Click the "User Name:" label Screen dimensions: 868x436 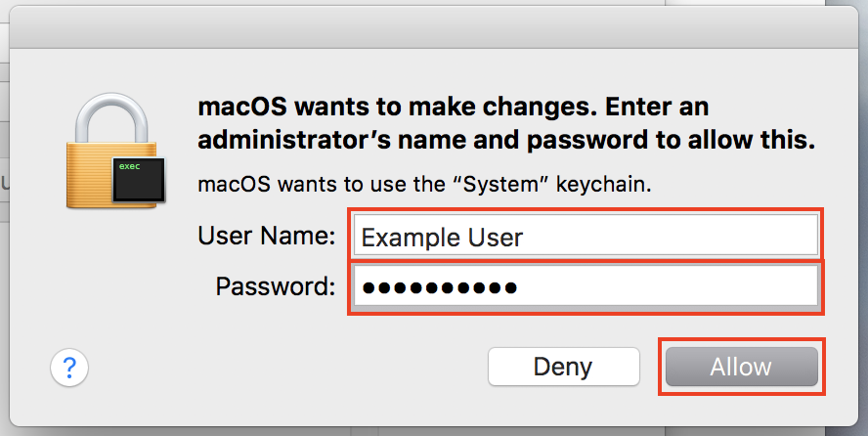click(267, 236)
